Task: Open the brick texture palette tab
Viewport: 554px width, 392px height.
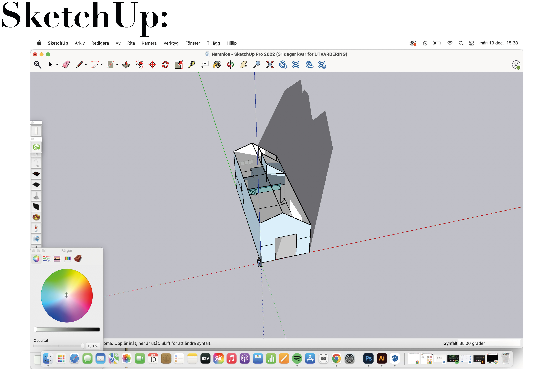Action: tap(78, 259)
